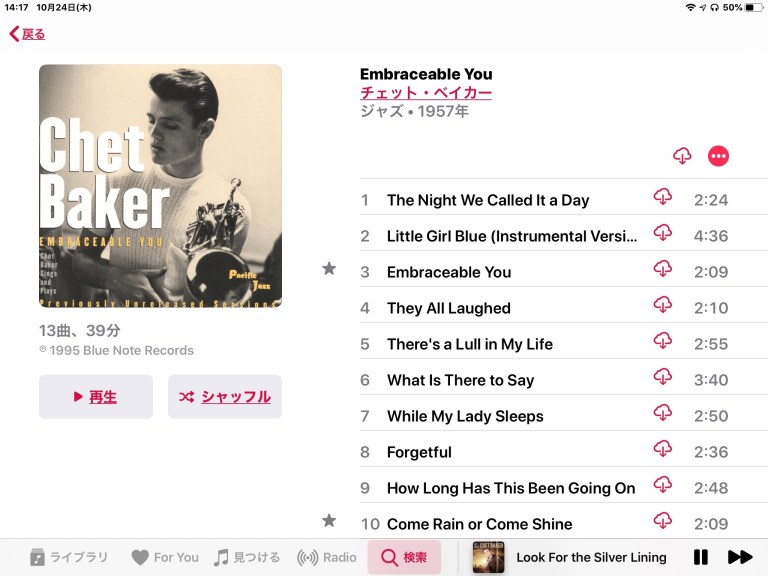Download the entire Embraceable You album

coord(682,156)
